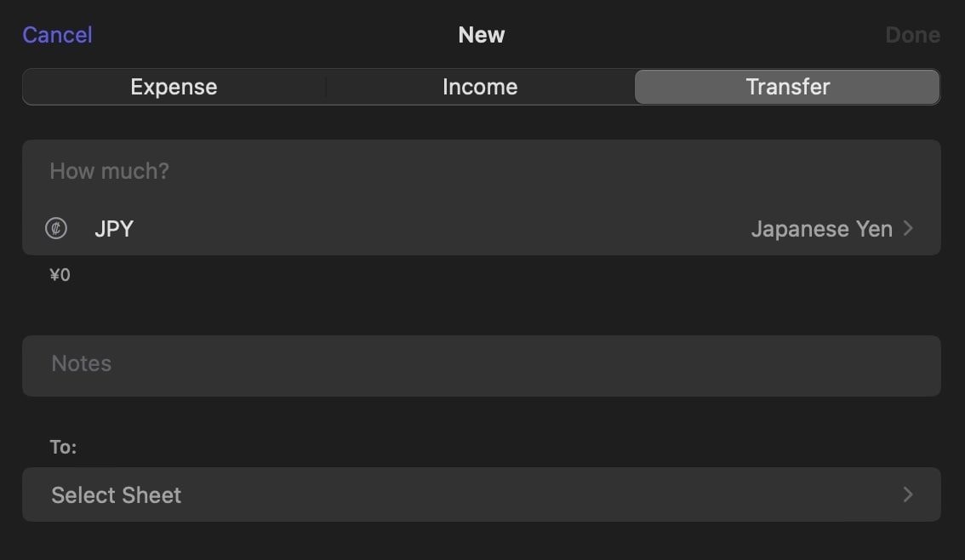Click the currency coin icon beside JPY
Screen dimensions: 965x560
click(x=56, y=228)
